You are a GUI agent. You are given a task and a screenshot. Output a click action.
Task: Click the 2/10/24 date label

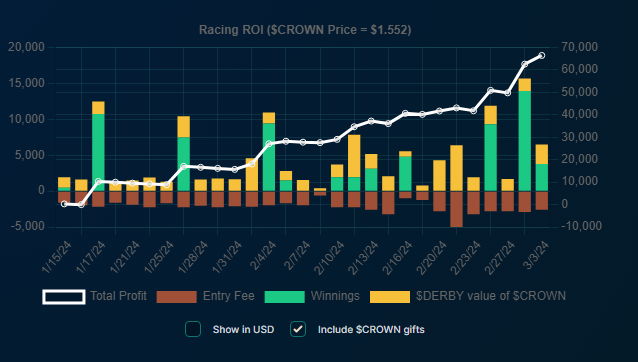[329, 257]
